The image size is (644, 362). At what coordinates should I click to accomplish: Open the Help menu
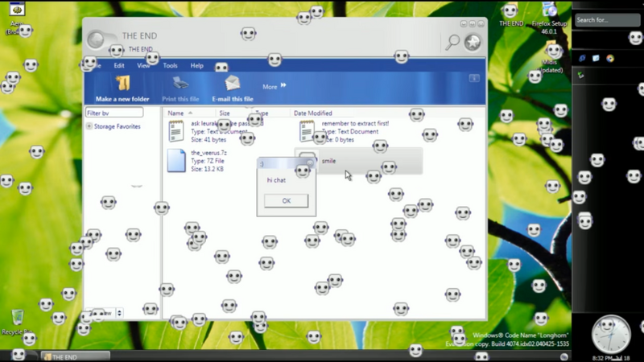click(x=196, y=66)
